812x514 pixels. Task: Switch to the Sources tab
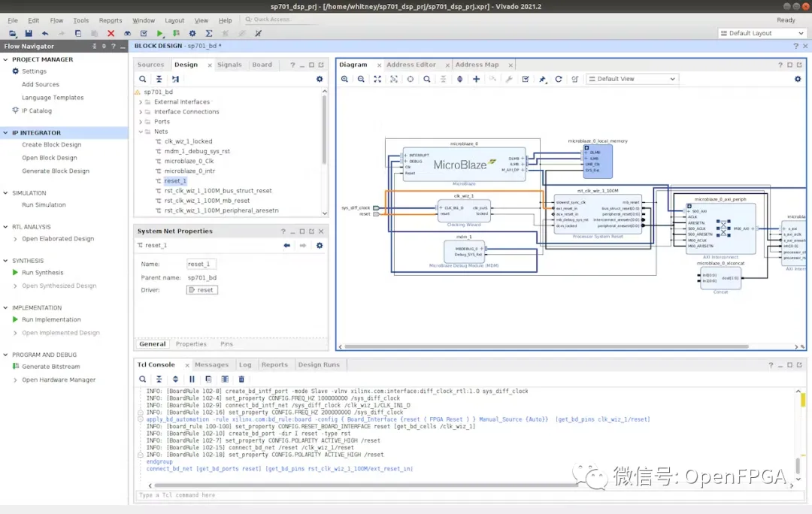click(150, 65)
